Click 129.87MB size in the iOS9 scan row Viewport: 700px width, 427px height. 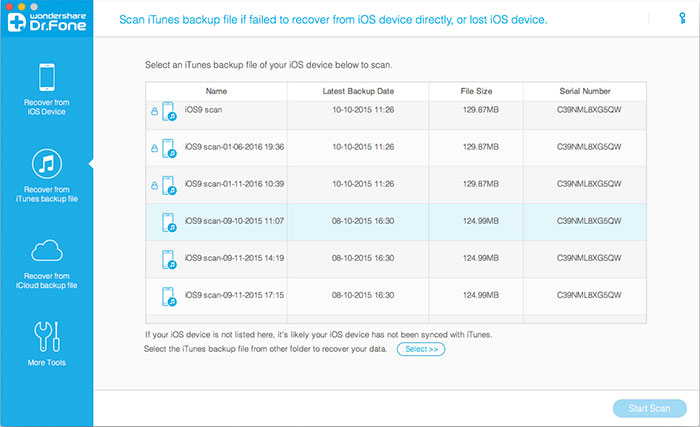tap(481, 109)
